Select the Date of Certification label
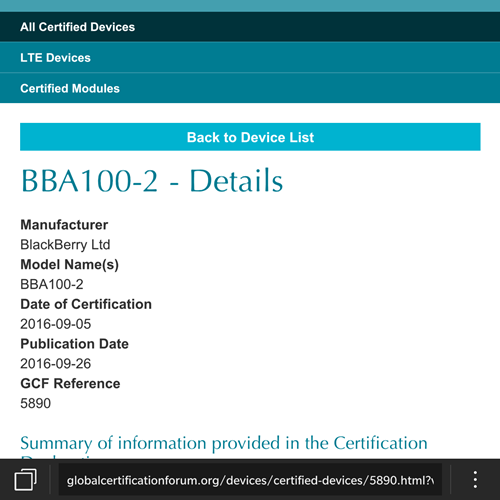This screenshot has height=500, width=500. click(86, 304)
